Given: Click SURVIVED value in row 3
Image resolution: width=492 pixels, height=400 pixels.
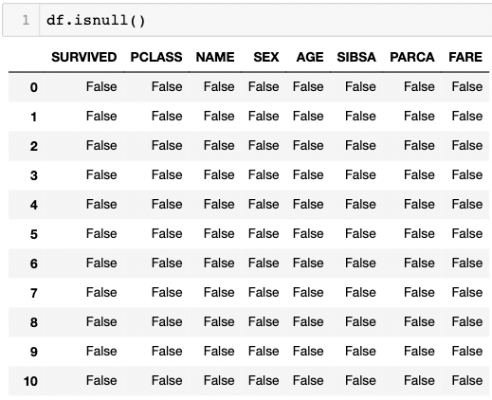Looking at the screenshot, I should tap(102, 175).
